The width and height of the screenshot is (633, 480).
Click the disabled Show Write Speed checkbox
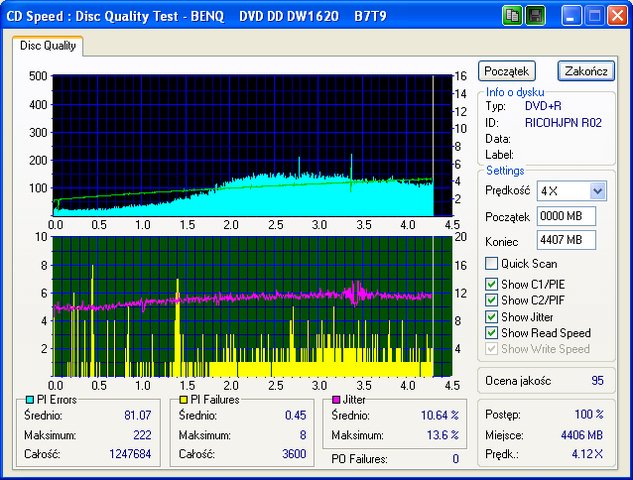(491, 349)
